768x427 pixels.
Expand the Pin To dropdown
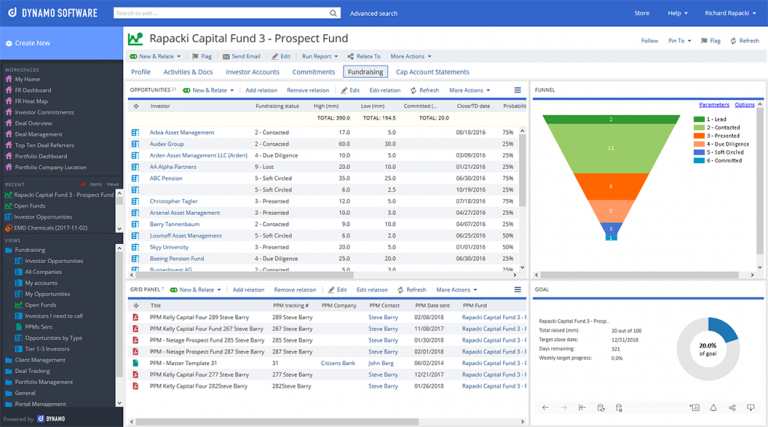(680, 41)
